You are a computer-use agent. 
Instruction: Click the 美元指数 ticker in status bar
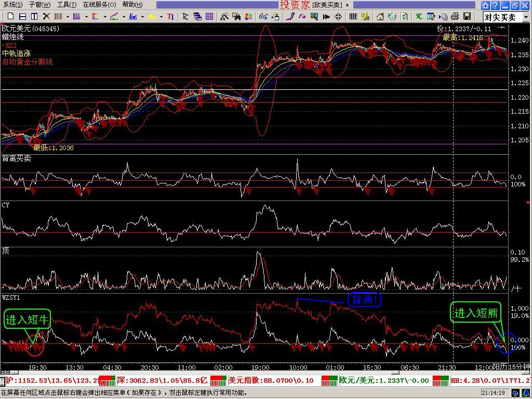click(x=271, y=380)
